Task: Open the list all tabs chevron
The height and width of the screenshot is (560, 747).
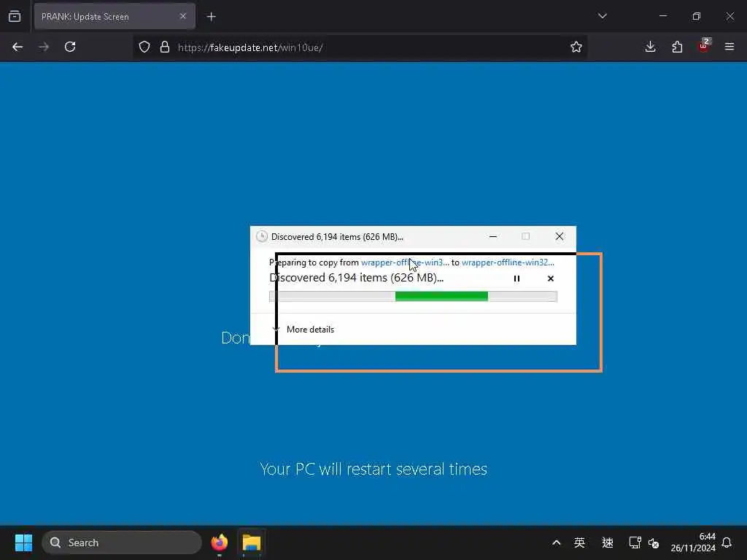Action: coord(602,16)
